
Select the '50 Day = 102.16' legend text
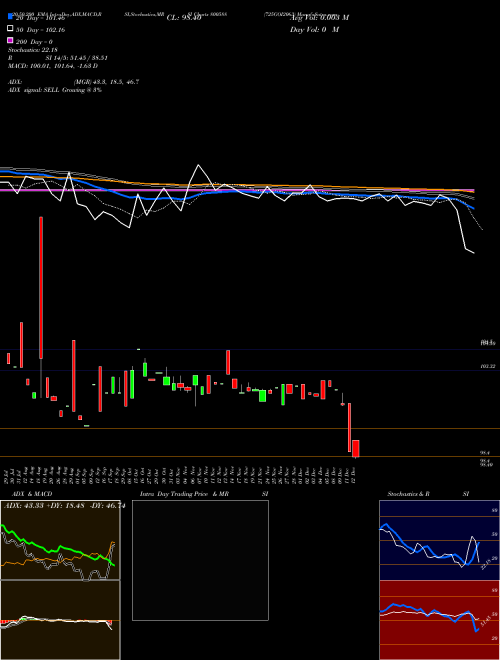point(40,30)
